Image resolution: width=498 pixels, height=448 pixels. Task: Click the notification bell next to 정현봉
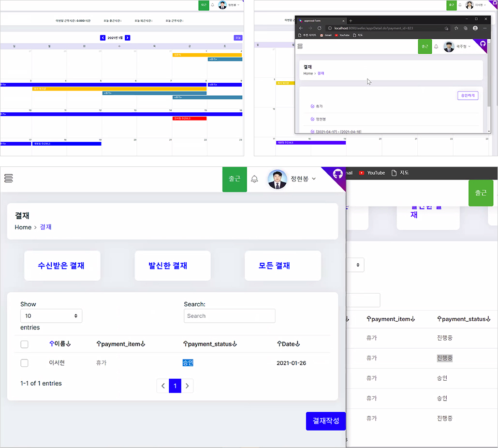point(254,179)
